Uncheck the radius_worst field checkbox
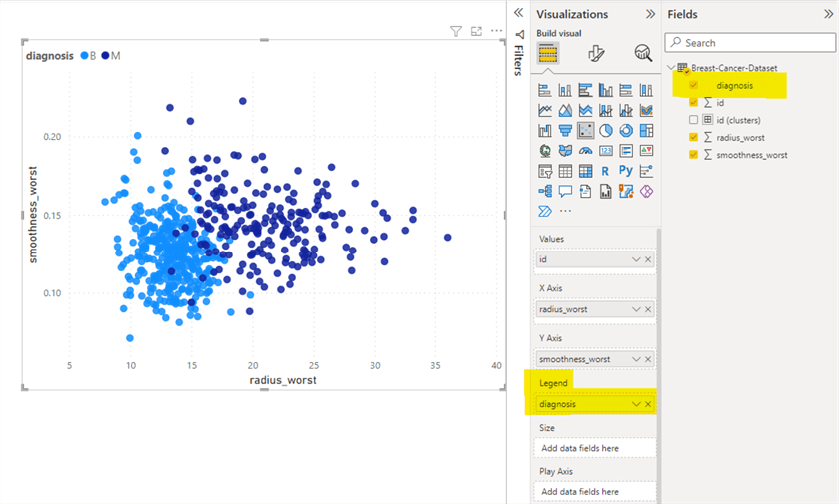This screenshot has height=504, width=839. pyautogui.click(x=693, y=138)
